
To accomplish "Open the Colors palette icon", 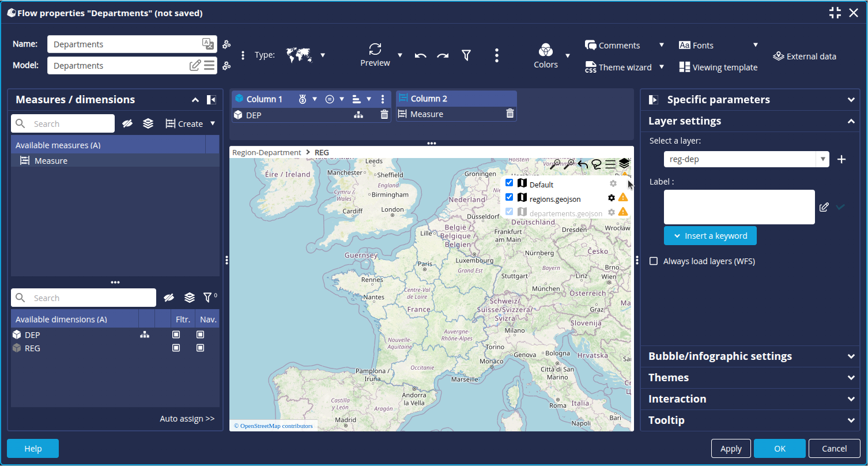I will 545,50.
